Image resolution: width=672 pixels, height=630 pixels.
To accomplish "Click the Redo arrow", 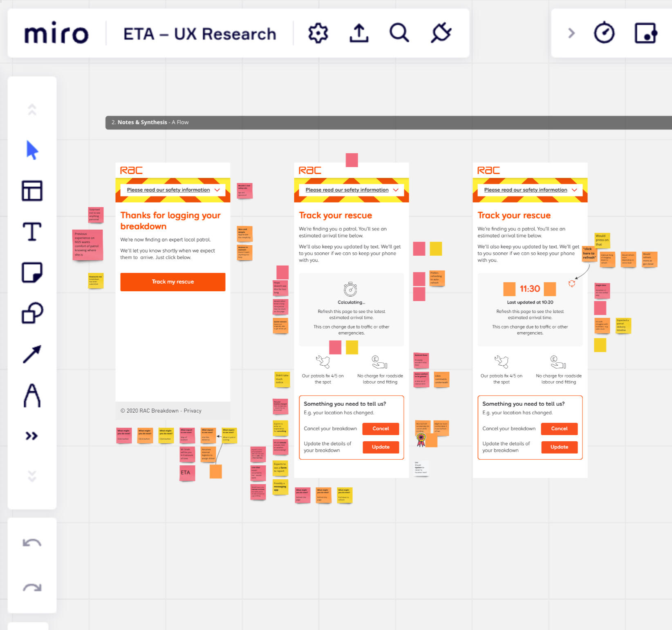I will [32, 588].
